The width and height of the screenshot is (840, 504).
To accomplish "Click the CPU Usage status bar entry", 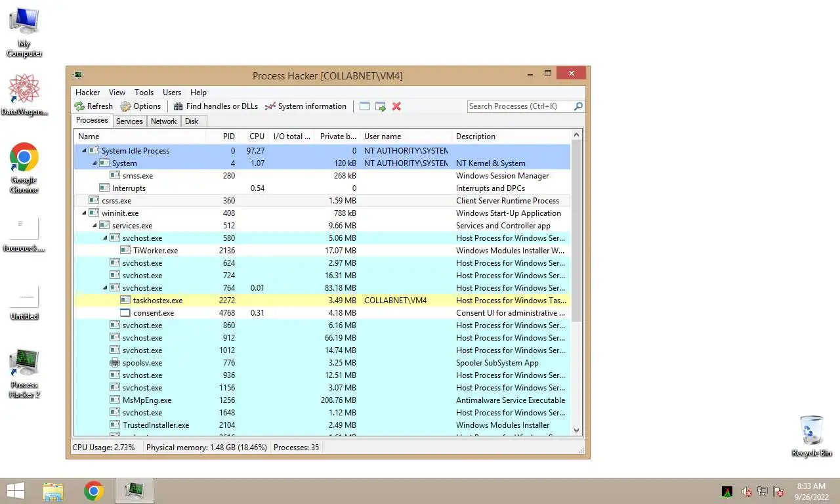I will point(104,448).
